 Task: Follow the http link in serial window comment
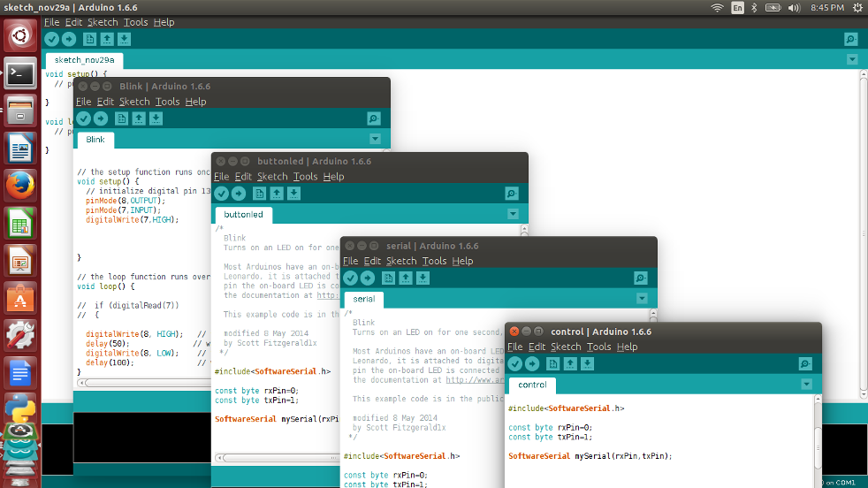(475, 380)
